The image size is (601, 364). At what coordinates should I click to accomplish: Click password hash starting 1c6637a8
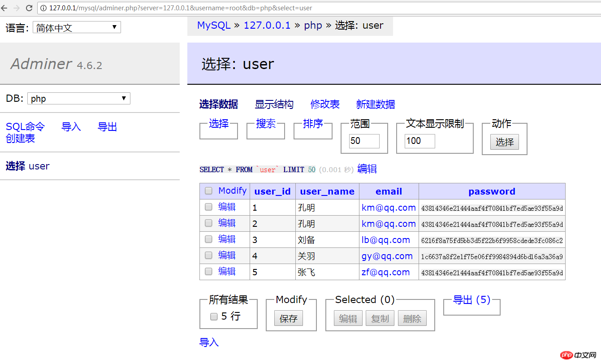pyautogui.click(x=492, y=256)
